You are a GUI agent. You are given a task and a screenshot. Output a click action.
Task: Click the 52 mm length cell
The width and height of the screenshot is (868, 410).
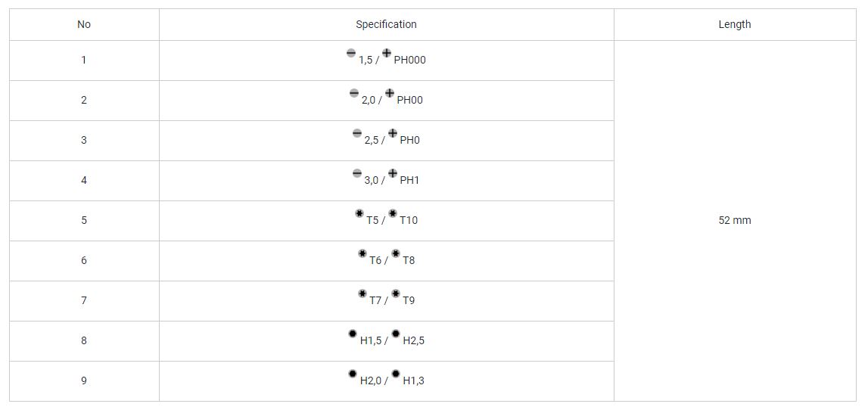[x=735, y=220]
